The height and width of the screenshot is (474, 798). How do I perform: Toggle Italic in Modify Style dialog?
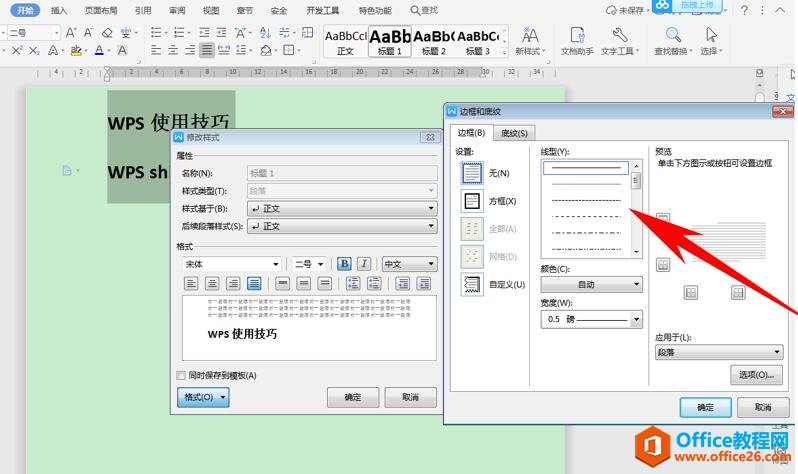363,264
